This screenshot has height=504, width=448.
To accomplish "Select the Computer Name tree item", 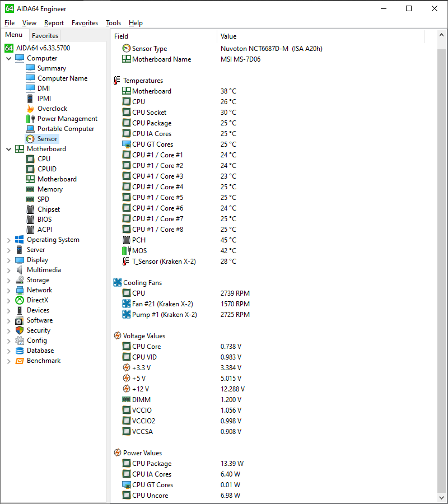I will (x=62, y=78).
